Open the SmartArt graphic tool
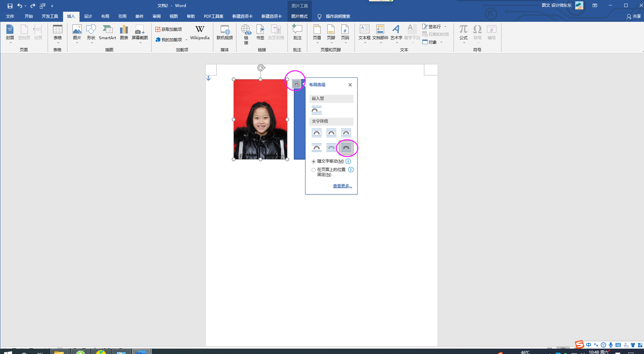The image size is (644, 354). 107,32
